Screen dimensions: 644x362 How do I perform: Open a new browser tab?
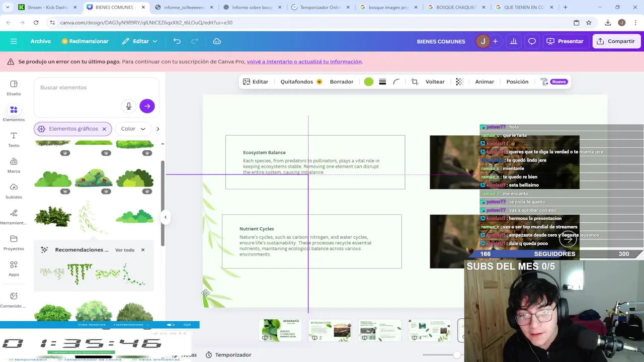point(565,8)
